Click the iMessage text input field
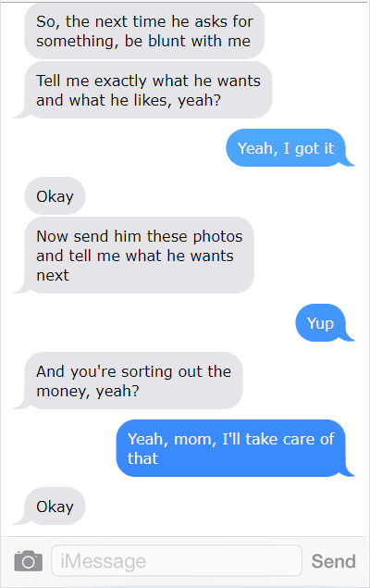Screen dimensions: 370x588 point(177,561)
